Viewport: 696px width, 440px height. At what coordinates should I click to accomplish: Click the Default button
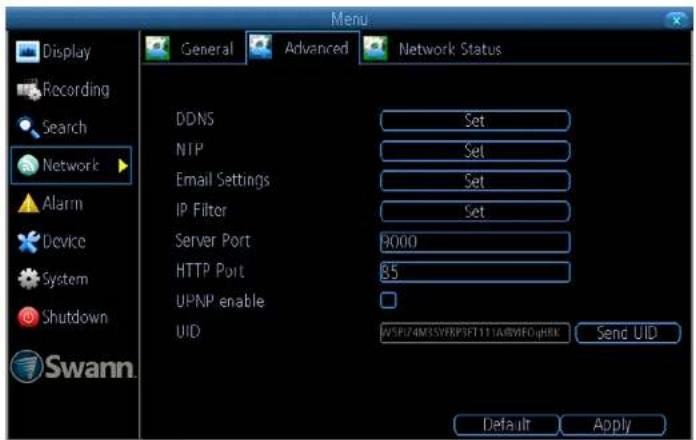506,425
